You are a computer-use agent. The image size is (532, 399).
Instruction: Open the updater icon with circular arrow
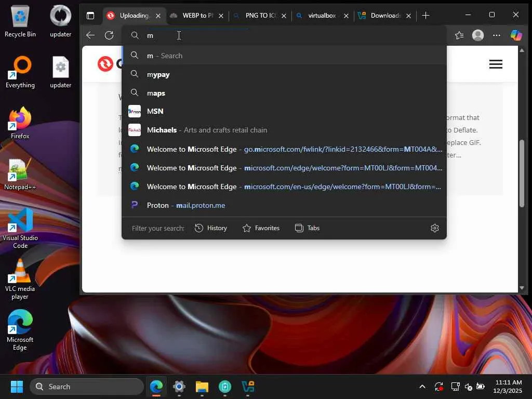click(60, 21)
